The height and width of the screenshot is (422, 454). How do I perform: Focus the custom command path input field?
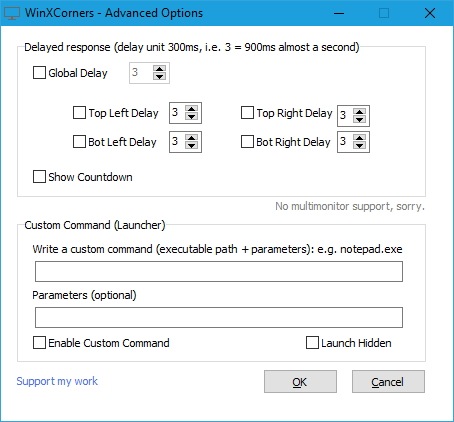coord(219,271)
